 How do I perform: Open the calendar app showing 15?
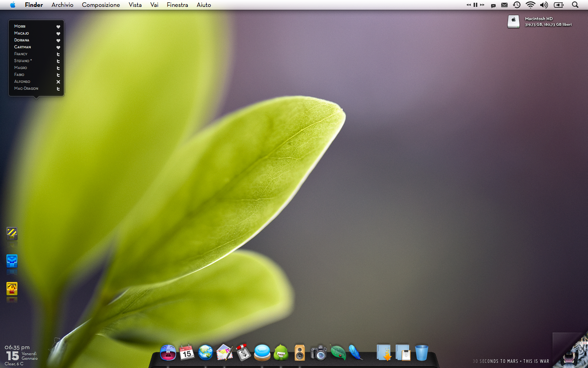click(187, 353)
